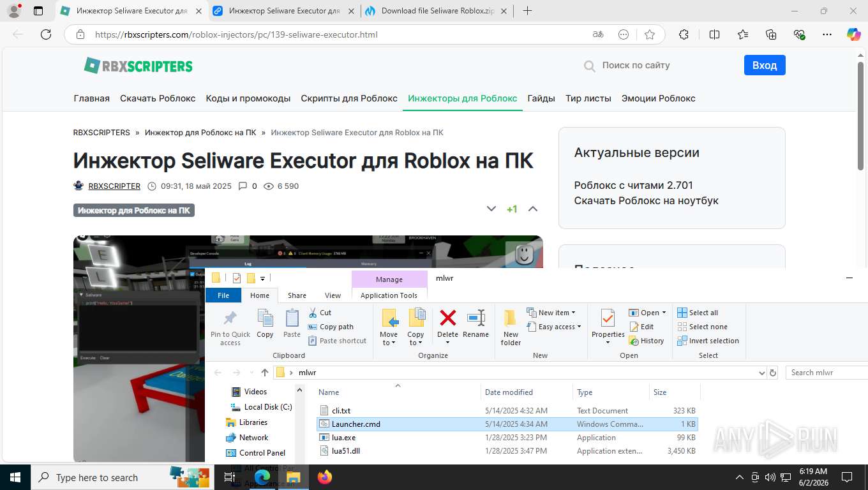Refresh the mlwr folder view
The width and height of the screenshot is (868, 490).
click(x=773, y=373)
